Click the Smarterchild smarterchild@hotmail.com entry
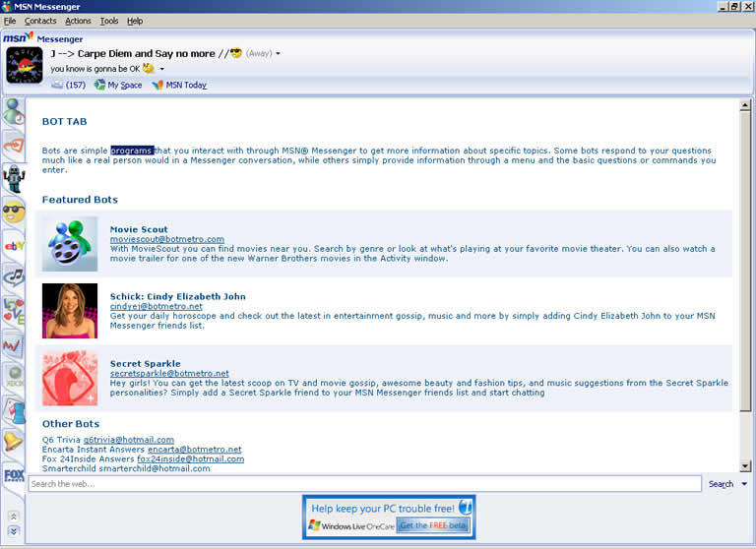The height and width of the screenshot is (549, 756). (126, 468)
